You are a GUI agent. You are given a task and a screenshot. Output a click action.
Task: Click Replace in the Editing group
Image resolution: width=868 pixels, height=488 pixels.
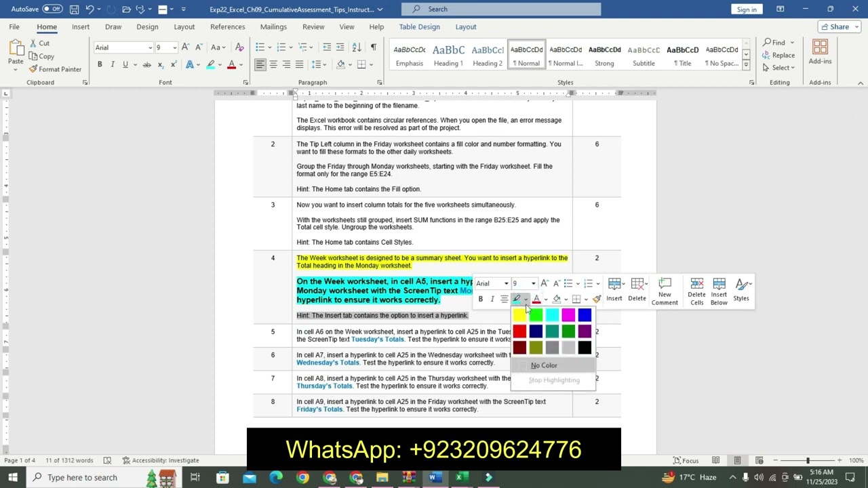778,56
